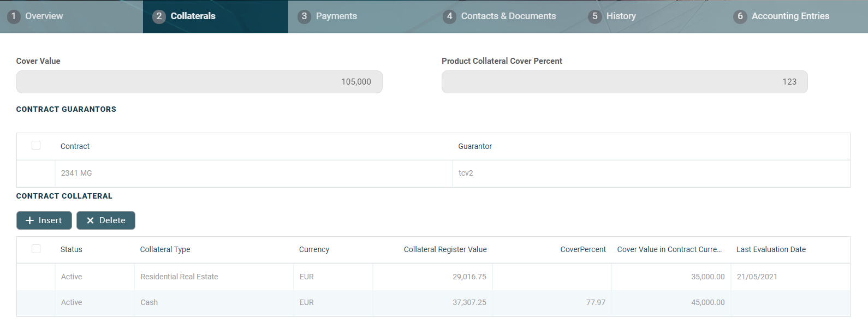Sort by Collateral Type column header
Image resolution: width=868 pixels, height=323 pixels.
[165, 249]
